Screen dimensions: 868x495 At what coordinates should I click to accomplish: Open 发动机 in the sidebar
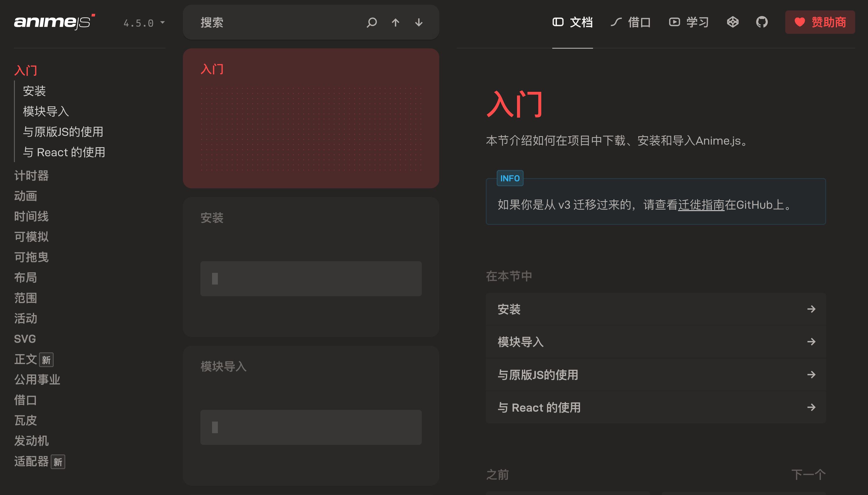coord(31,441)
